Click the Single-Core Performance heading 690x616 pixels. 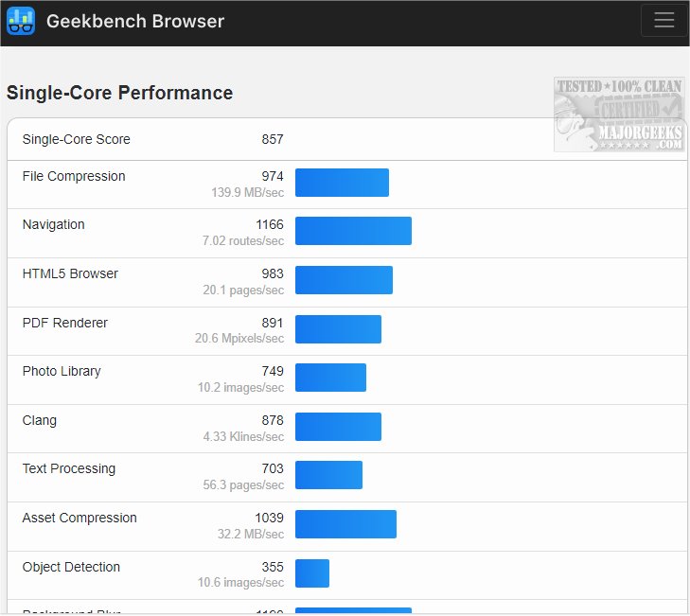coord(119,93)
